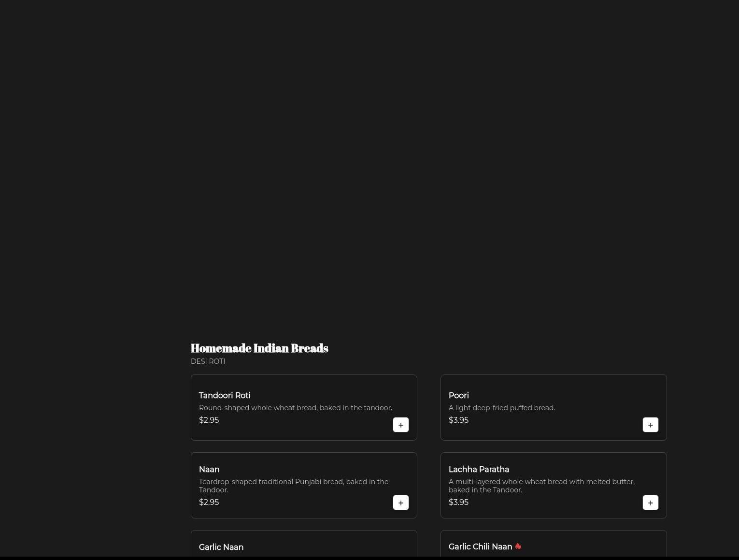Click the light deep-fried puffed bread description
This screenshot has height=560, width=739.
click(x=502, y=408)
